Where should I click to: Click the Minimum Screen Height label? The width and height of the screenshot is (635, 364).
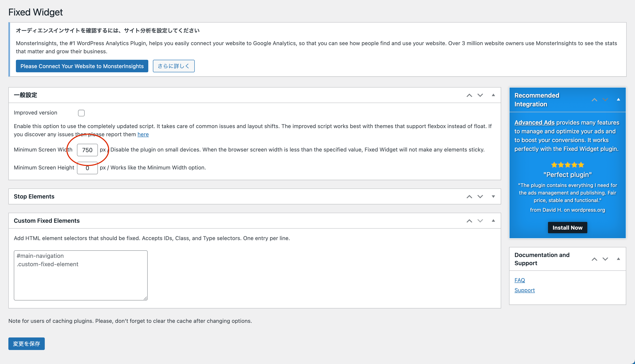click(44, 168)
